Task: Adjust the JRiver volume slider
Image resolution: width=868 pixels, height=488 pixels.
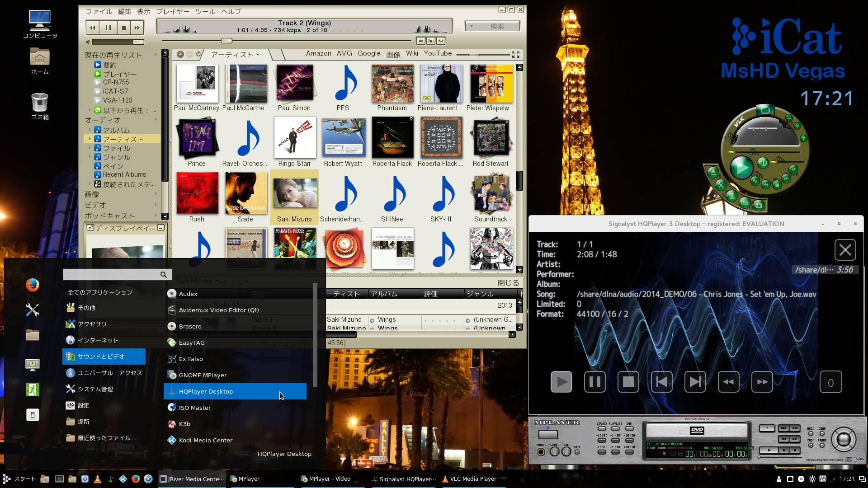Action: pos(118,42)
